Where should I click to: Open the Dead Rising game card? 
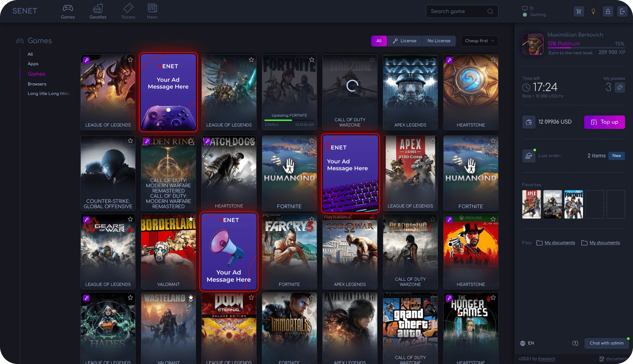[x=410, y=252]
